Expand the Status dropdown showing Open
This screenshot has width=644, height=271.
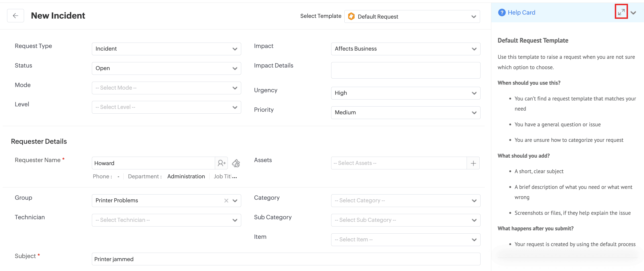click(x=166, y=68)
